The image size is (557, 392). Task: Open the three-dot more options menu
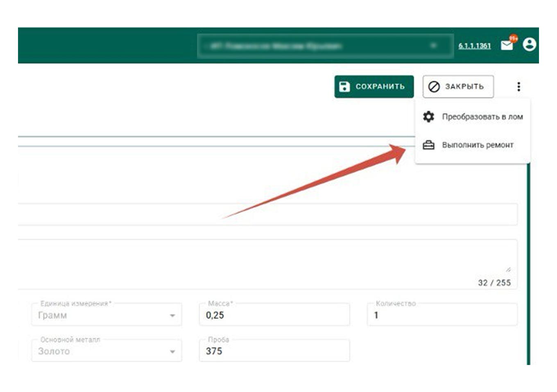[519, 86]
